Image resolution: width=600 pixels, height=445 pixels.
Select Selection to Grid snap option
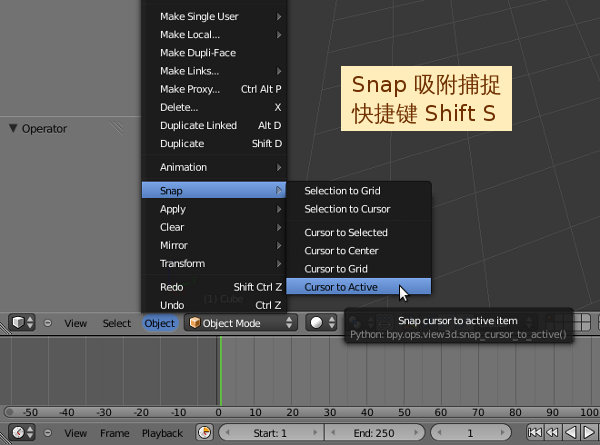pyautogui.click(x=359, y=191)
